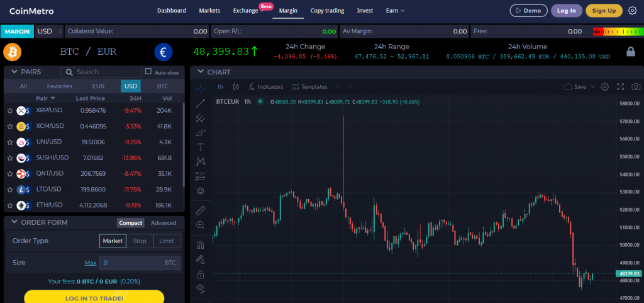Enter fullscreen chart mode
Image resolution: width=644 pixels, height=303 pixels.
pyautogui.click(x=621, y=87)
